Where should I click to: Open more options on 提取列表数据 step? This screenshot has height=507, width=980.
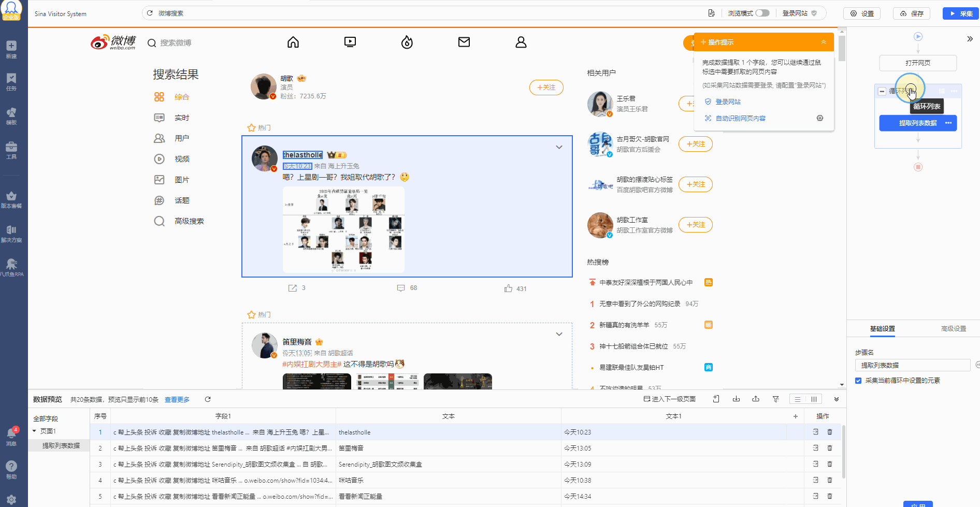tap(948, 123)
